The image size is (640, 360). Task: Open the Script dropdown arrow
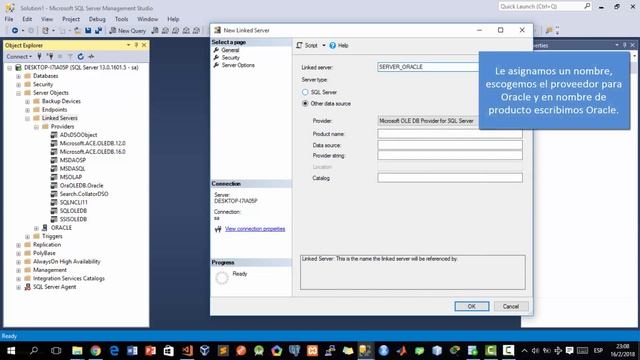click(x=324, y=45)
